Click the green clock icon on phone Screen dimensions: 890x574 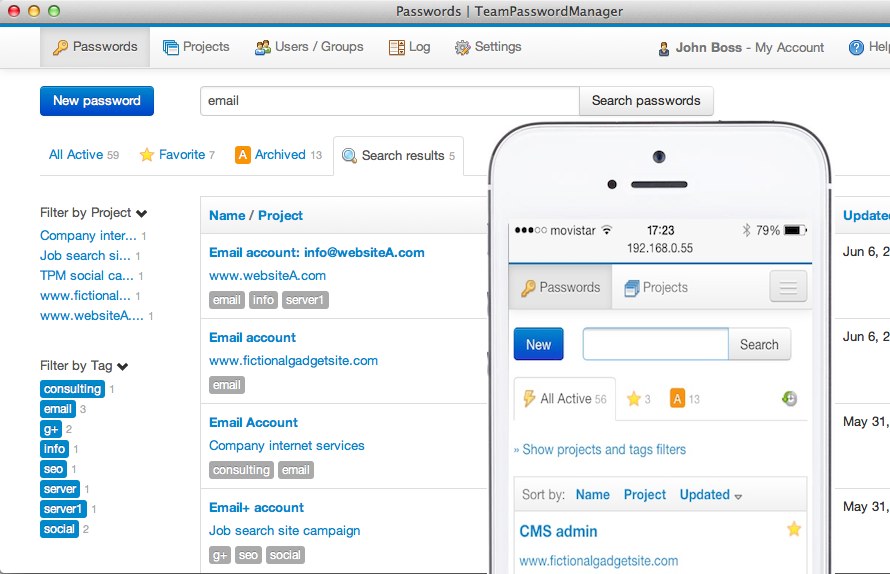pos(789,399)
